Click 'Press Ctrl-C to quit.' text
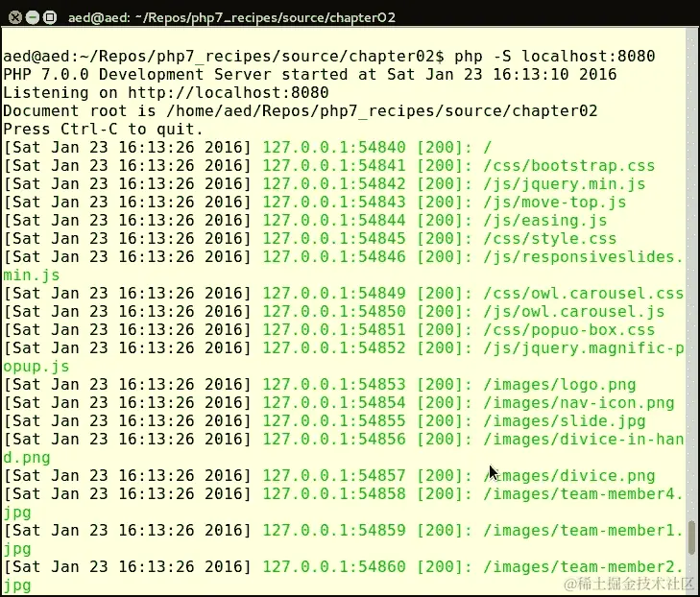The width and height of the screenshot is (700, 597). pyautogui.click(x=103, y=129)
